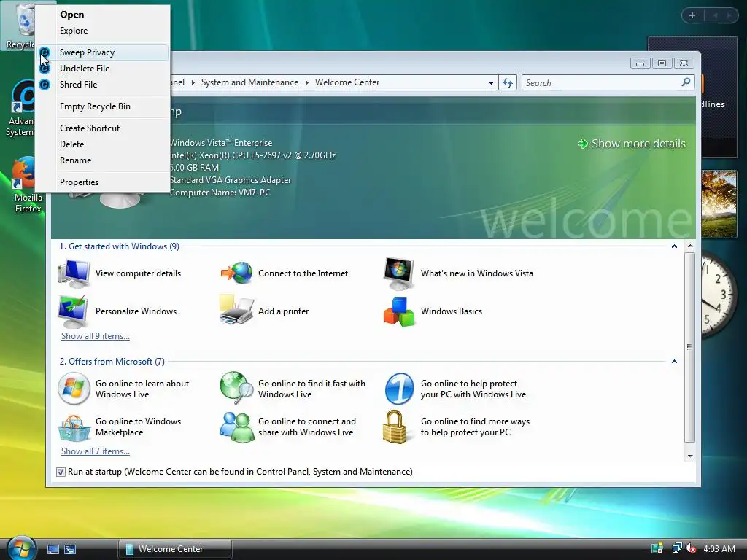Click Show Desktop quick launch icon

[53, 549]
